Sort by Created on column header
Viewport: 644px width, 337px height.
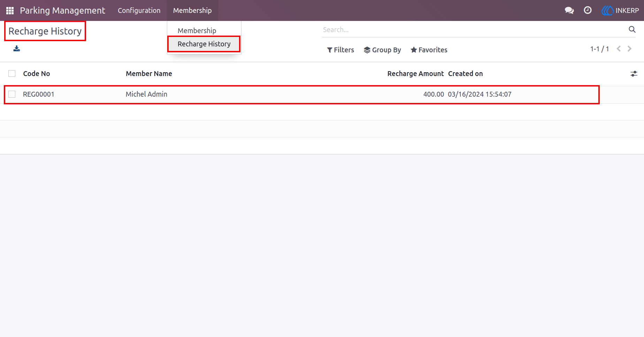(466, 74)
